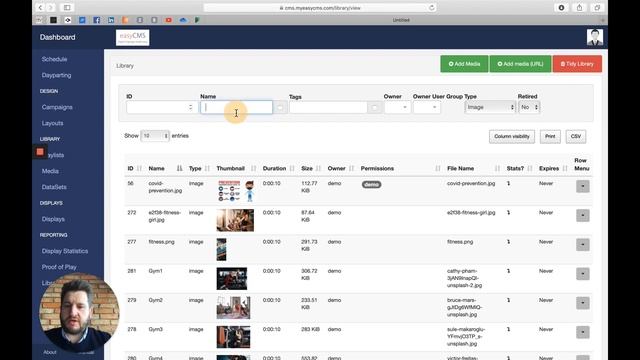The image size is (640, 360).
Task: Toggle the checkbox beside the Name filter
Action: coord(280,107)
